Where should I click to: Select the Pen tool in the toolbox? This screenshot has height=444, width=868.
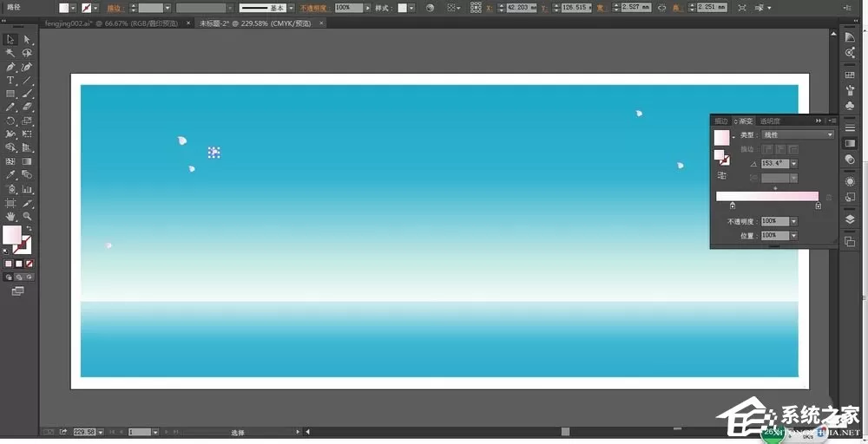(10, 67)
